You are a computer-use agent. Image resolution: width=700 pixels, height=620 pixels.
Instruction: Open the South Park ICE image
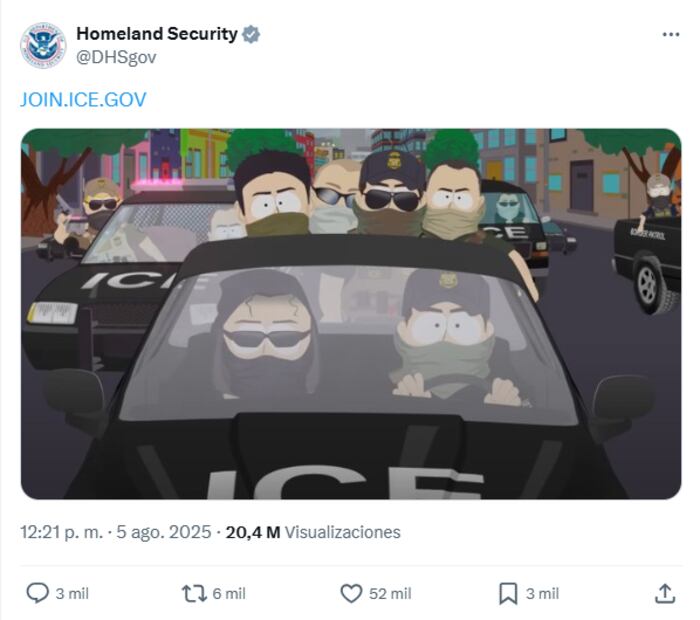(x=351, y=314)
